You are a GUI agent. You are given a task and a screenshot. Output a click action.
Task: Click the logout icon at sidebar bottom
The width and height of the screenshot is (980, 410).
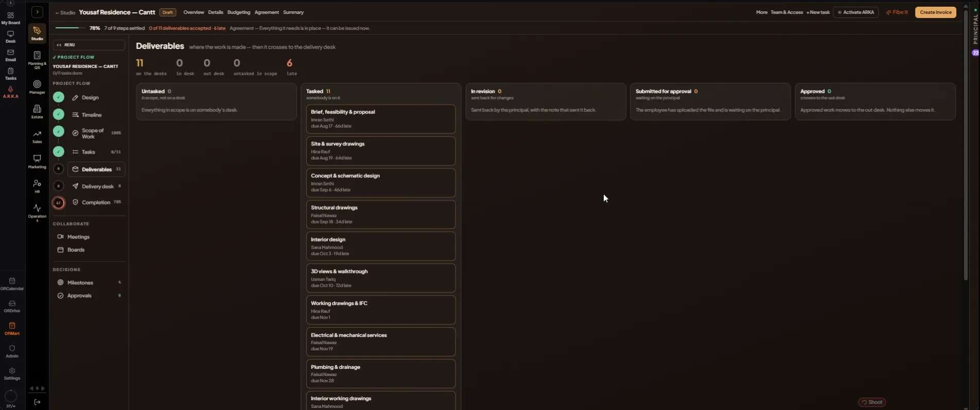tap(37, 402)
